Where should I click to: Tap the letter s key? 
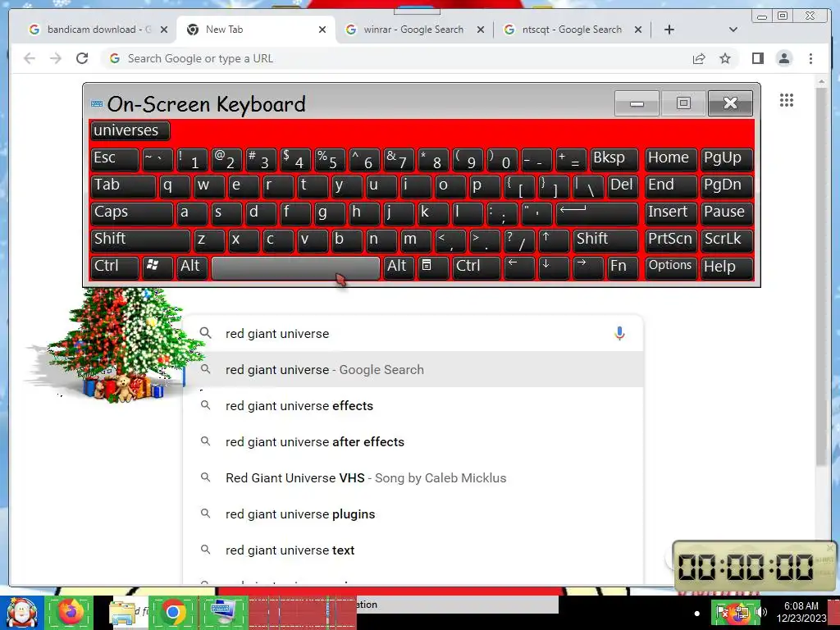[226, 213]
